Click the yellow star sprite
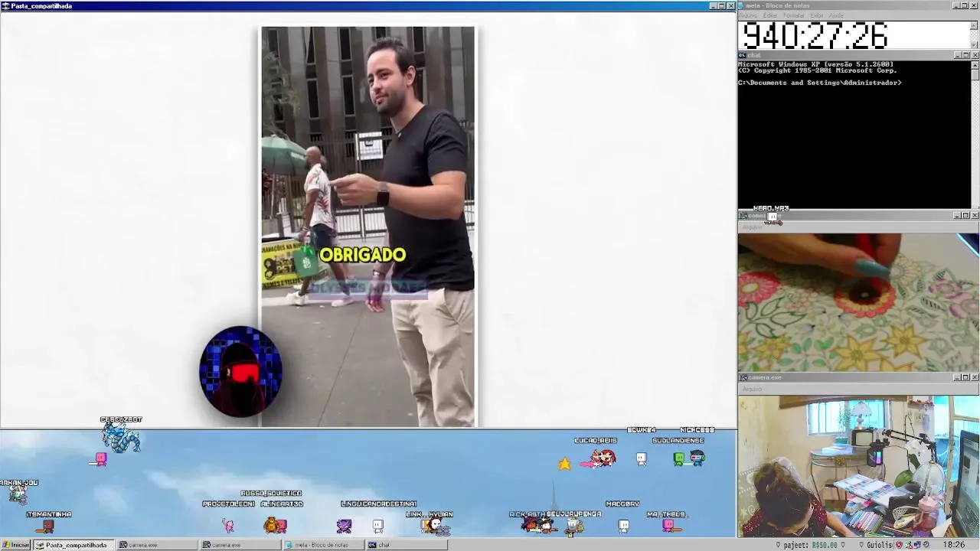This screenshot has height=551, width=980. coord(564,463)
